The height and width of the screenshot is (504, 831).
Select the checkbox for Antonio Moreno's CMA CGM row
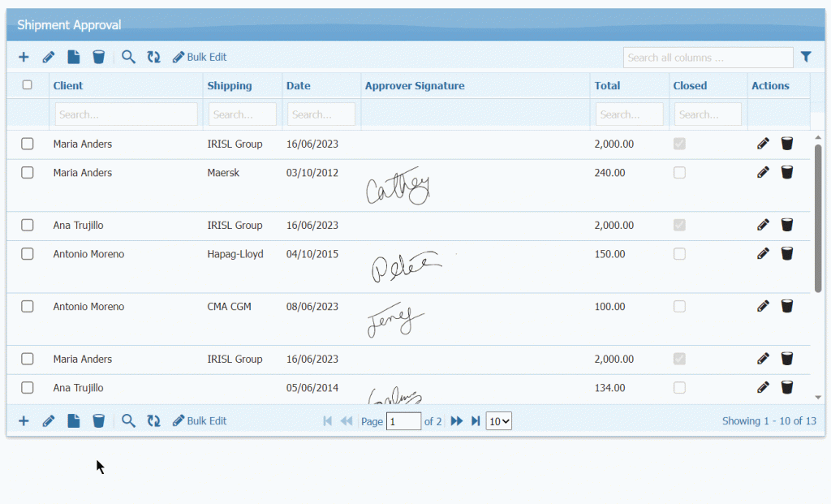click(x=27, y=306)
